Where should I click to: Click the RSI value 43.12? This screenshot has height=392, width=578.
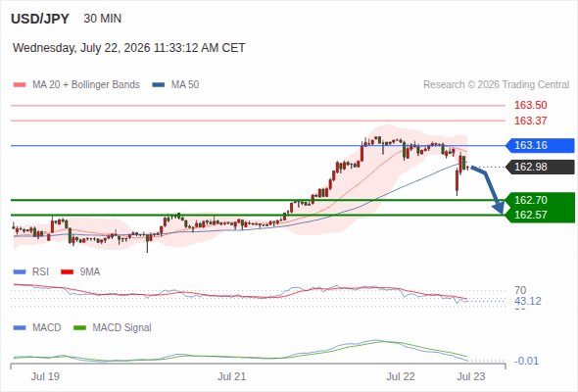[x=528, y=301]
